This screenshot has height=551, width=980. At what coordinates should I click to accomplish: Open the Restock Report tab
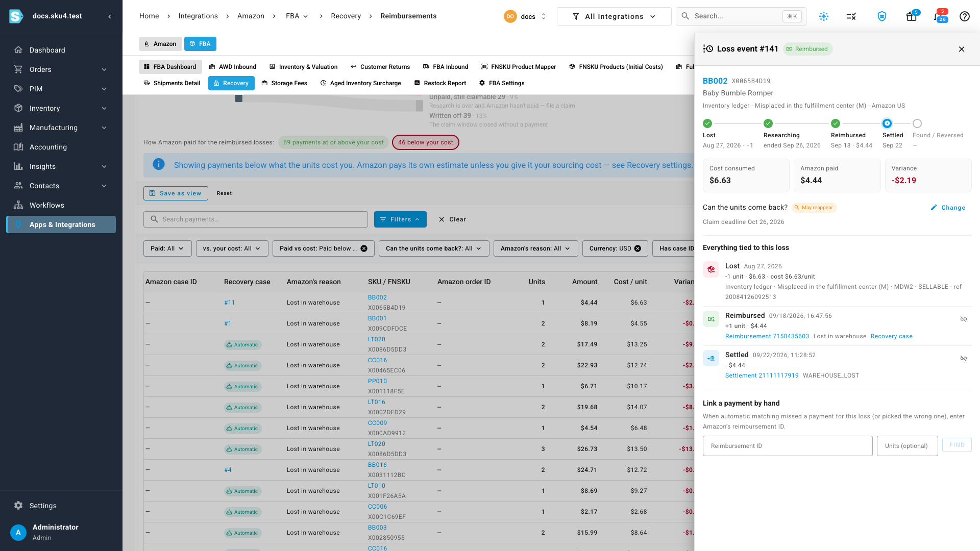[x=440, y=83]
